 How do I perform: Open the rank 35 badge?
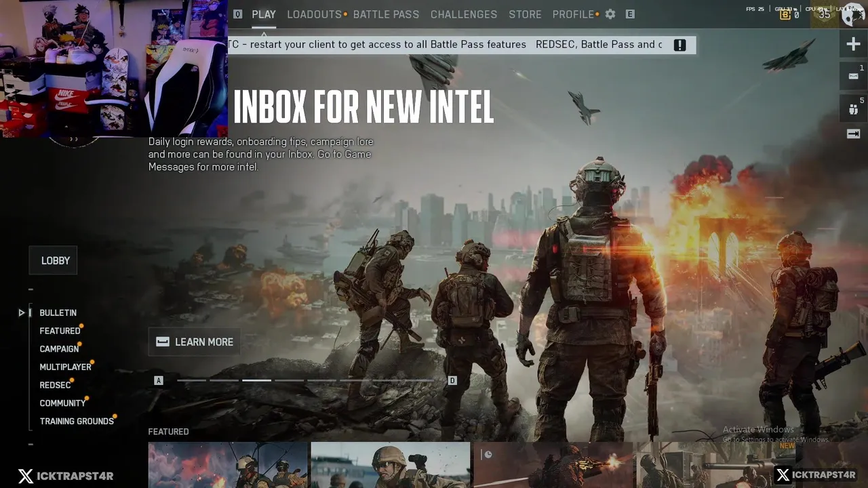tap(825, 14)
